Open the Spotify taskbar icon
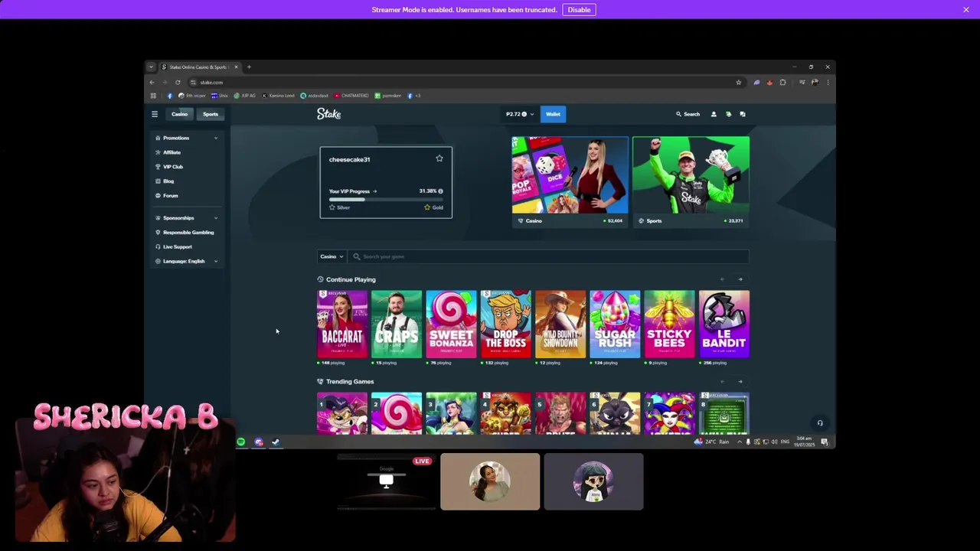 click(x=241, y=442)
